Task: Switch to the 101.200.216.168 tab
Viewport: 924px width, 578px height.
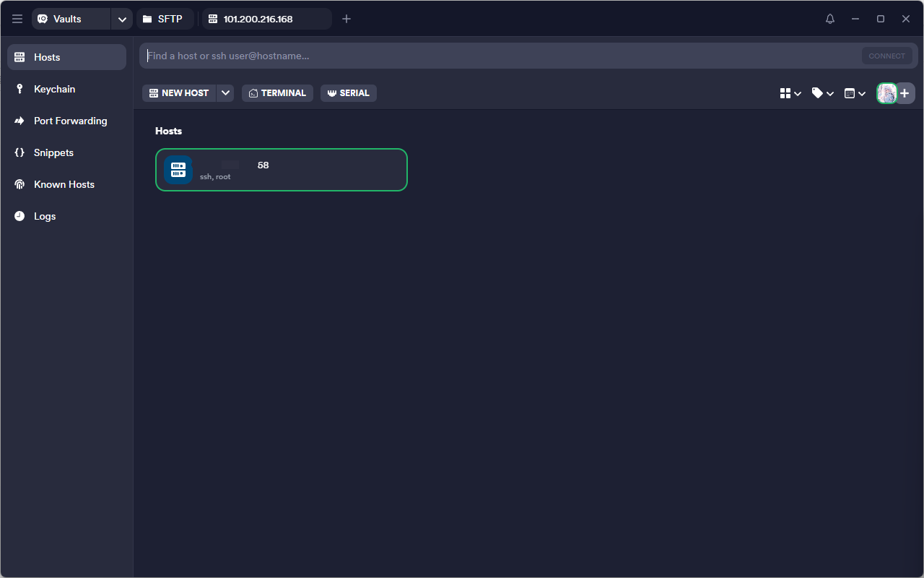Action: coord(266,19)
